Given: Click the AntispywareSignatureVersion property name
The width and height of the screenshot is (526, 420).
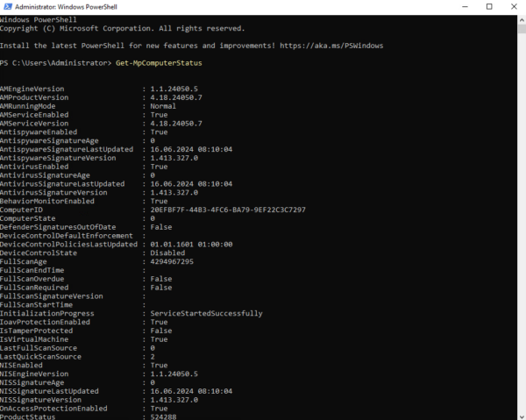Looking at the screenshot, I should tap(58, 158).
